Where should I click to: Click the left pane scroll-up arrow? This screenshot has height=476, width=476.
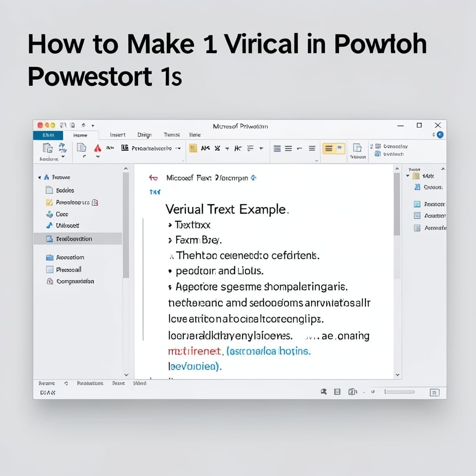pos(126,169)
